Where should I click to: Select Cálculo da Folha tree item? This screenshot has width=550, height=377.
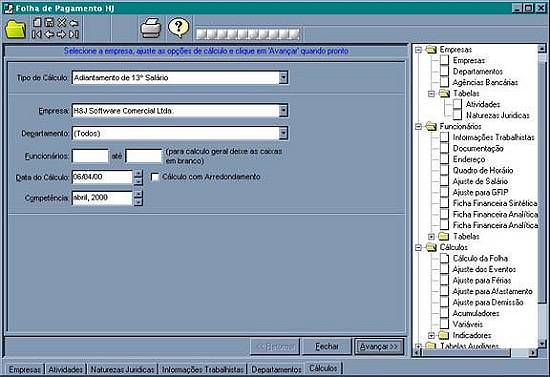[x=480, y=258]
